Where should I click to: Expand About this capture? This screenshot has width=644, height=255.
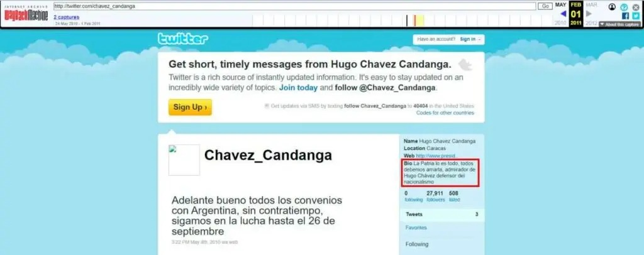click(x=620, y=24)
